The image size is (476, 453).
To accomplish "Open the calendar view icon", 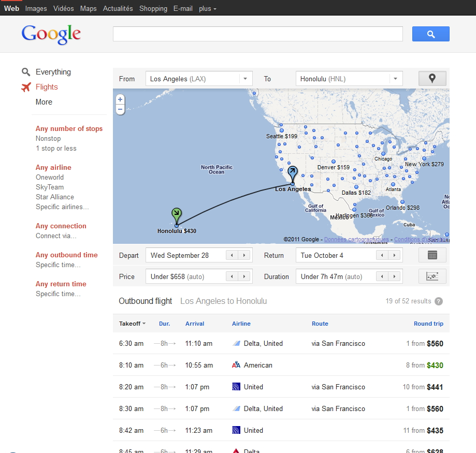I will coord(432,255).
